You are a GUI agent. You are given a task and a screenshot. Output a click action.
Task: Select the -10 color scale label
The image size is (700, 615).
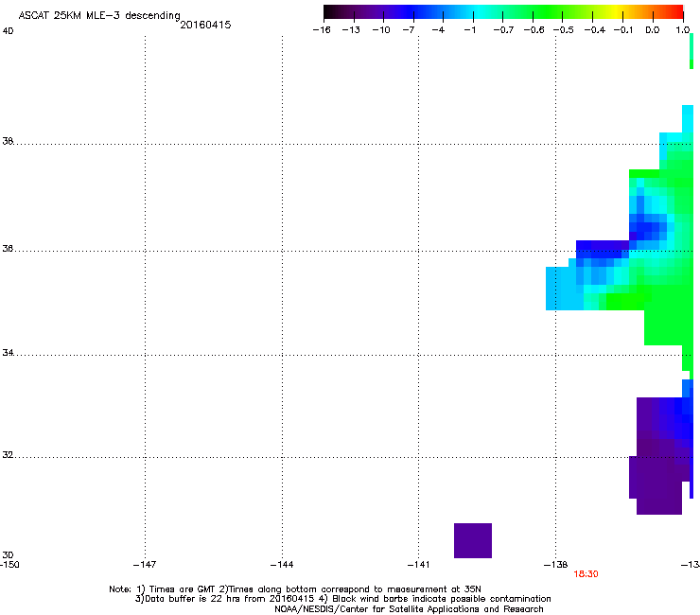[x=381, y=30]
